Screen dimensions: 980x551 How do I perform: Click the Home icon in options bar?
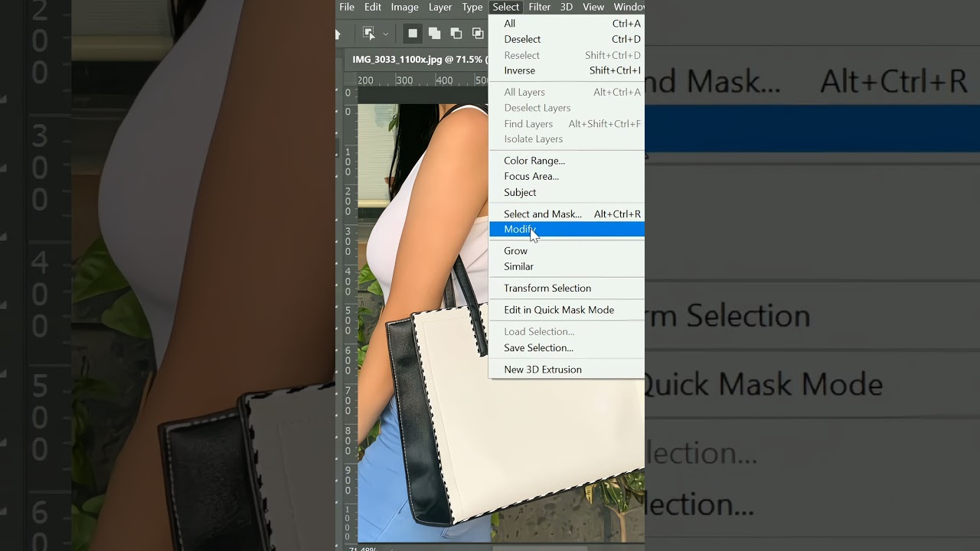pyautogui.click(x=338, y=34)
